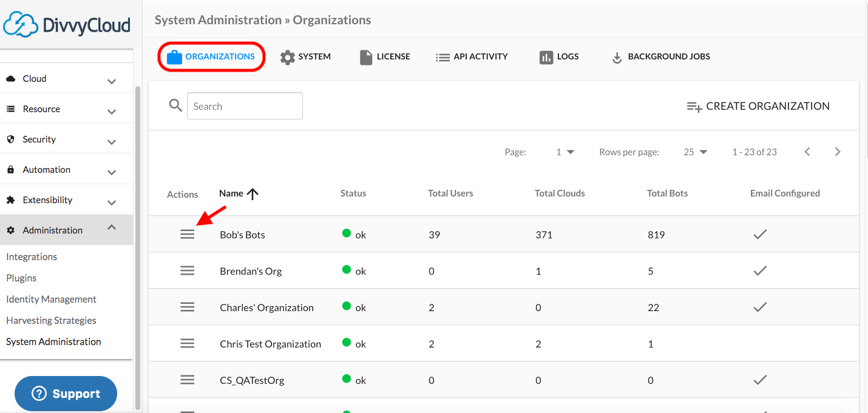Click the 371 total clouds value
Viewport: 868px width, 413px height.
click(x=544, y=235)
